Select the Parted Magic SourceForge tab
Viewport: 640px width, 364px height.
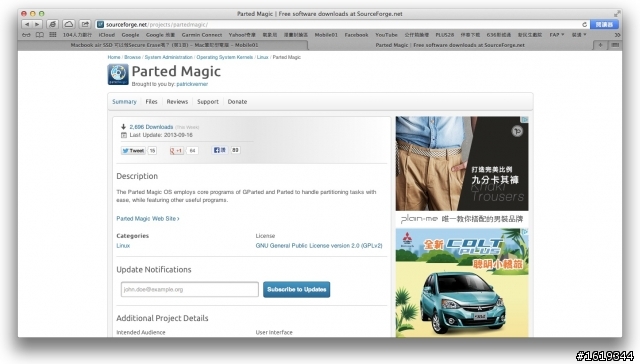click(450, 45)
